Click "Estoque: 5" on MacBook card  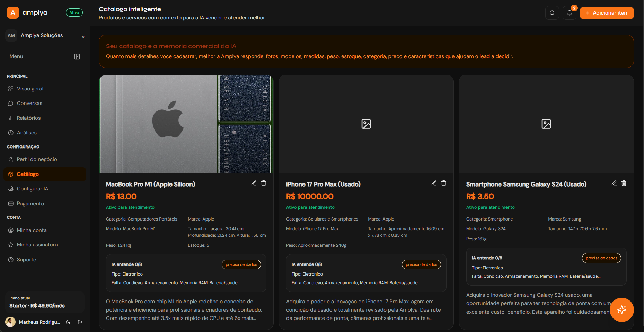pyautogui.click(x=199, y=245)
